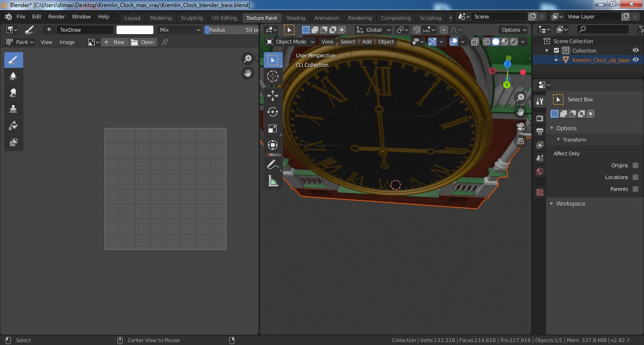
Task: Collapse the Transform subpanel
Action: [558, 140]
